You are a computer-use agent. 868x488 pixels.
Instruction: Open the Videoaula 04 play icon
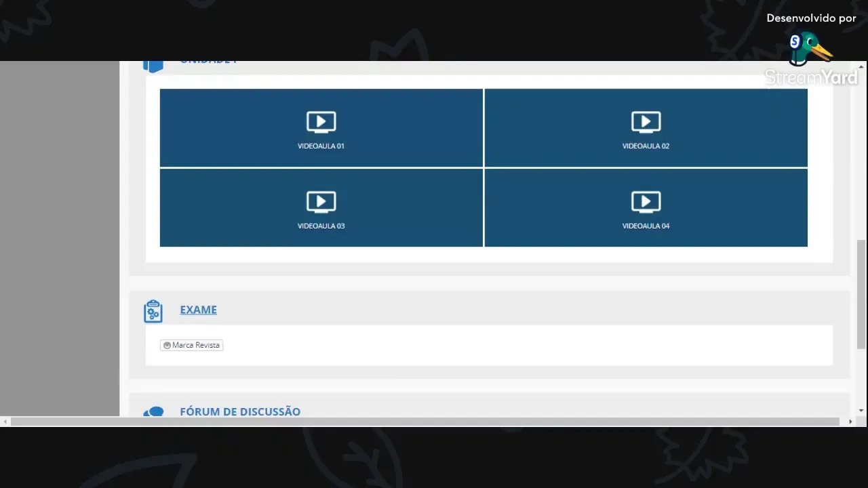(646, 202)
